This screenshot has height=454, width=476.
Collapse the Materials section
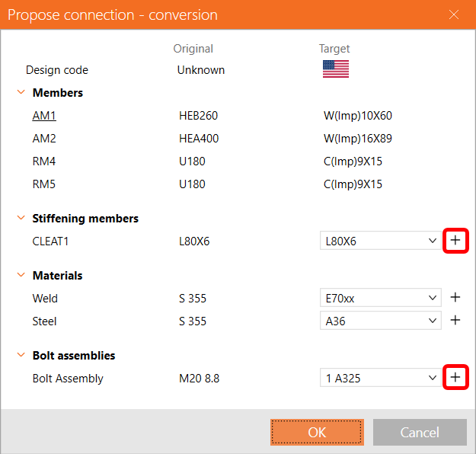(21, 276)
